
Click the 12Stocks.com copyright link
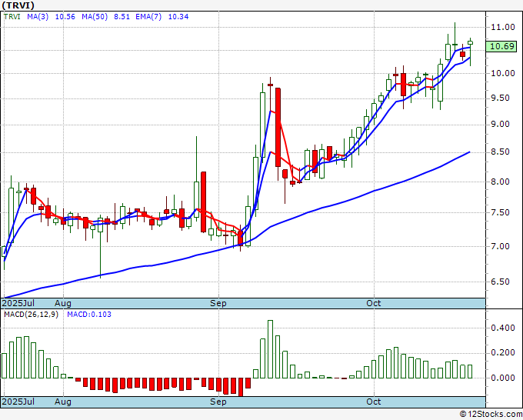[x=491, y=415]
